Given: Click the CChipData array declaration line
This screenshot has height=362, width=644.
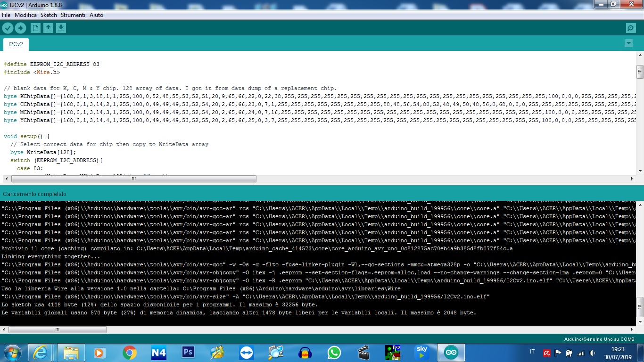Looking at the screenshot, I should pyautogui.click(x=320, y=104).
